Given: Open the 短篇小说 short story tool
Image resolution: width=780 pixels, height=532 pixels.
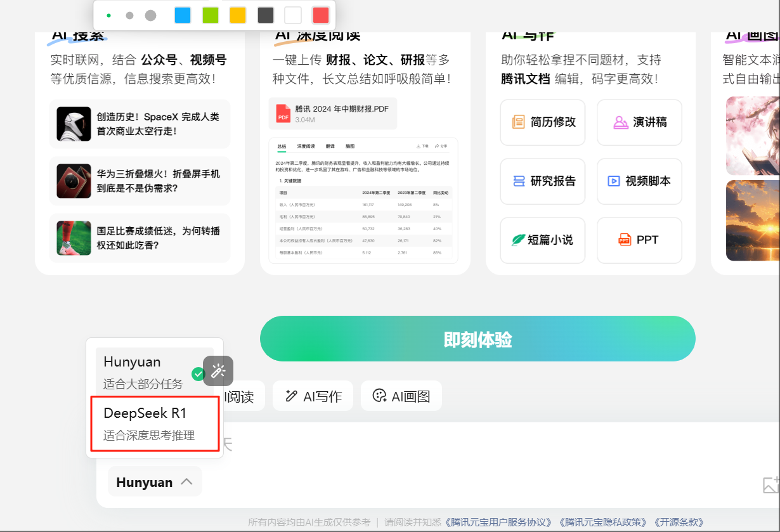Looking at the screenshot, I should click(x=543, y=240).
